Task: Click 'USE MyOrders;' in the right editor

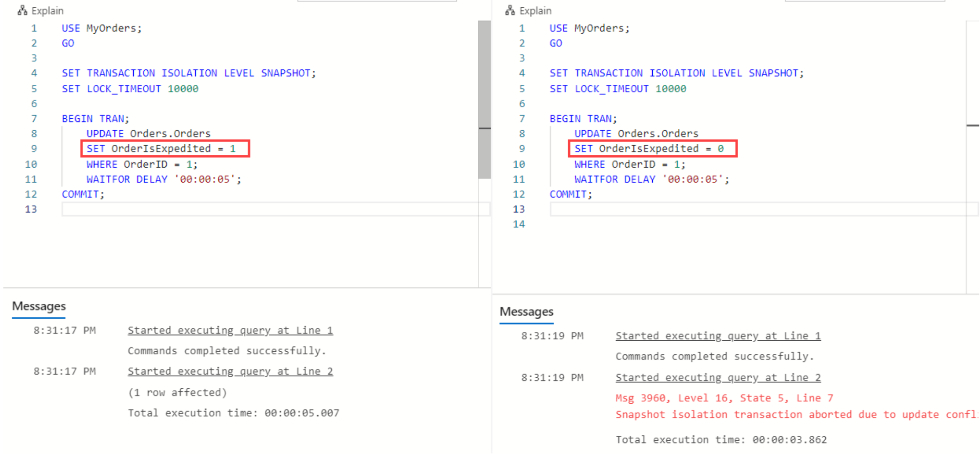Action: [589, 28]
